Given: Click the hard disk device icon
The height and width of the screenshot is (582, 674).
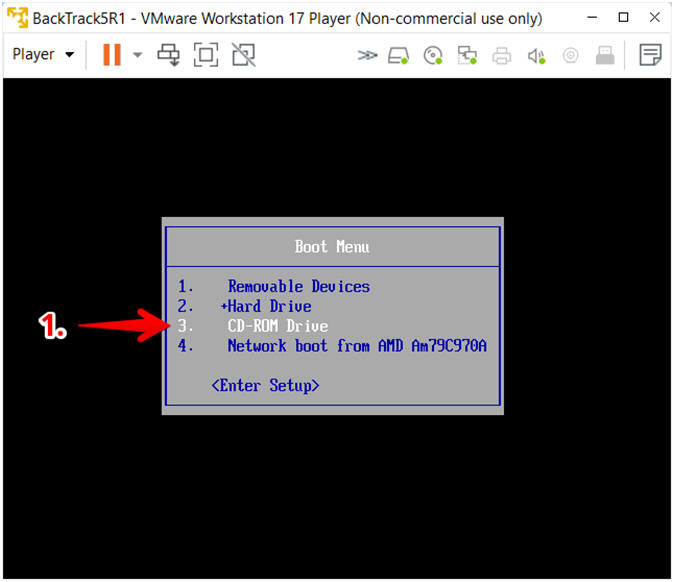Looking at the screenshot, I should pos(398,55).
